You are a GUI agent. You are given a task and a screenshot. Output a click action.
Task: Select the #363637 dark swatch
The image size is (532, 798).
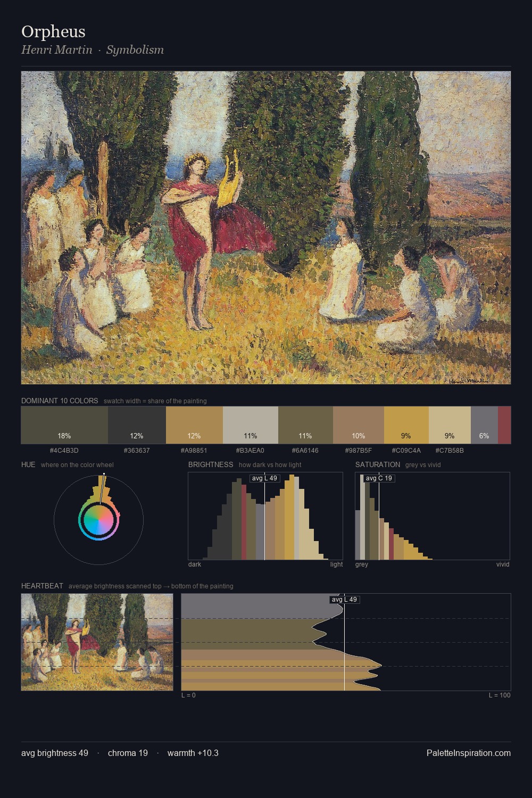coord(137,425)
